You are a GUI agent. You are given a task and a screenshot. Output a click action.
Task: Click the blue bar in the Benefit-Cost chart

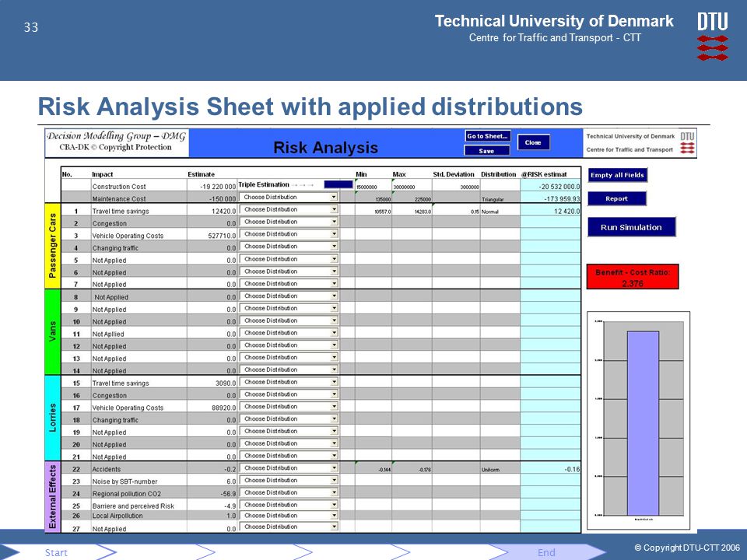click(x=643, y=423)
